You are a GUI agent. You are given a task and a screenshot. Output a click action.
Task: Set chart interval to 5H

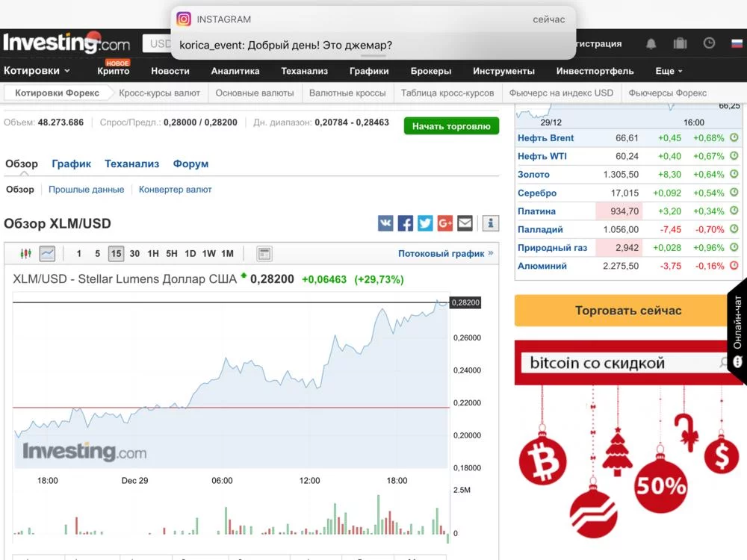coord(172,253)
